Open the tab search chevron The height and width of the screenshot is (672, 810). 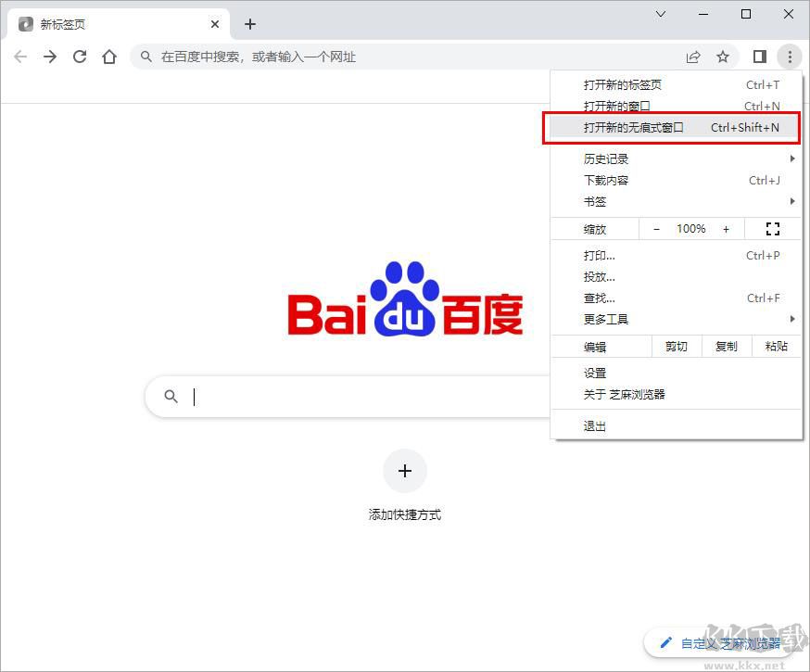661,14
